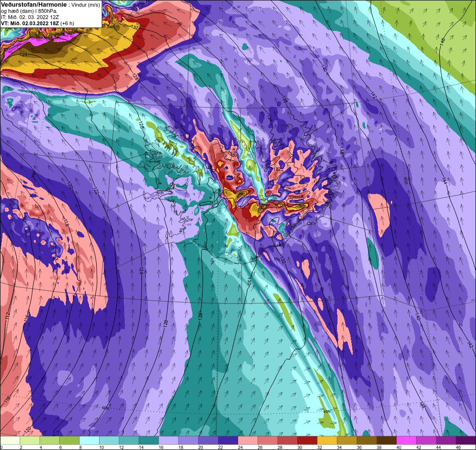Click the pale yellow 0–2 m/s legend swatch
This screenshot has width=476, height=450.
click(10, 440)
